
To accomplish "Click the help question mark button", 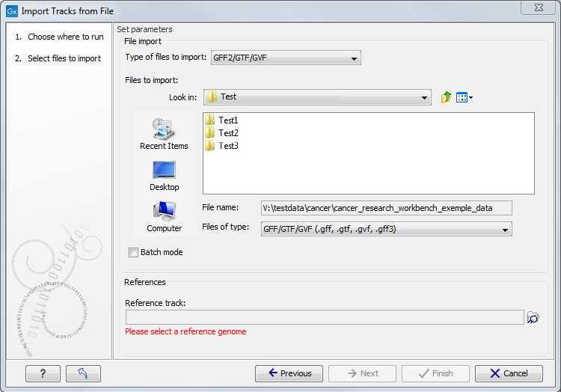I will coord(43,373).
